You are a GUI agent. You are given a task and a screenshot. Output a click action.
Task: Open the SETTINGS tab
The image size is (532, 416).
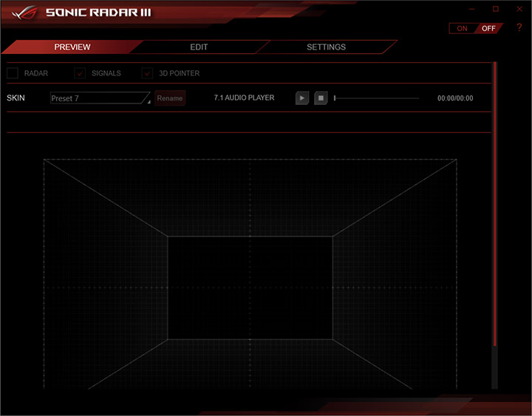click(326, 47)
